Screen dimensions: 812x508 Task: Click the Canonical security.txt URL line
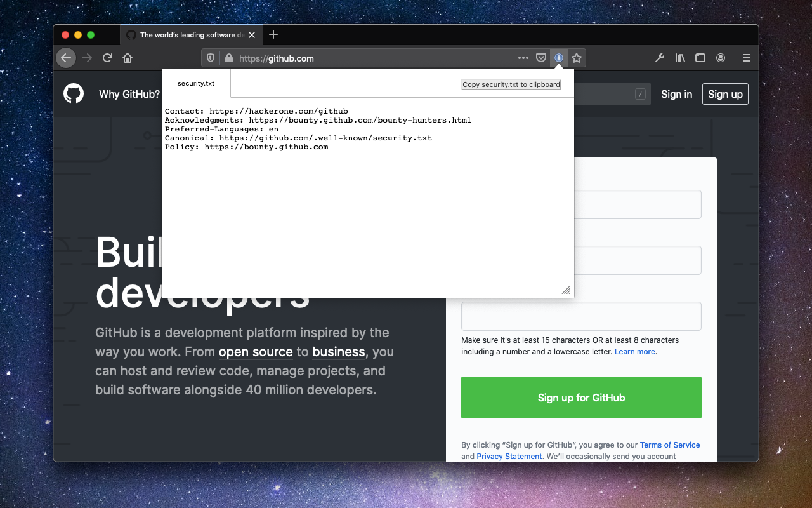[x=298, y=138]
